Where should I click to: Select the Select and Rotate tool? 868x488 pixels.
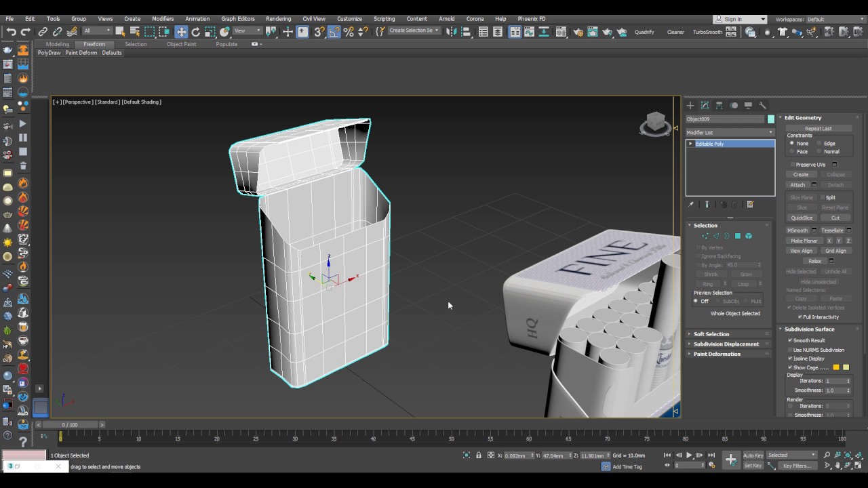click(x=196, y=32)
